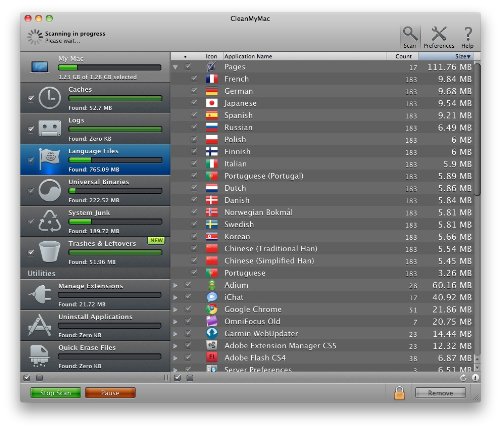500x429 pixels.
Task: Select the Norwegian Bokmål row
Action: (x=323, y=212)
